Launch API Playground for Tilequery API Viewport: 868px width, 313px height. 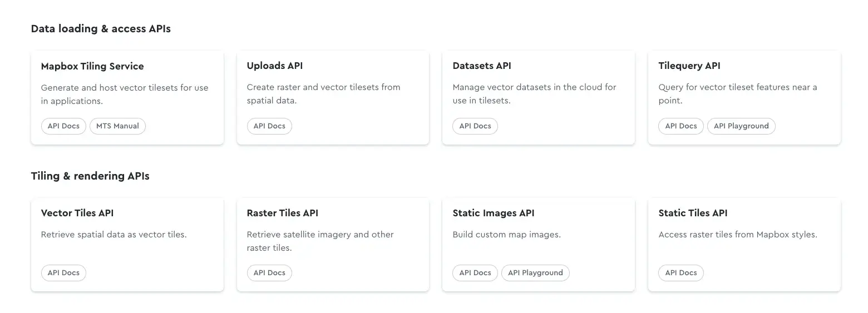(741, 126)
